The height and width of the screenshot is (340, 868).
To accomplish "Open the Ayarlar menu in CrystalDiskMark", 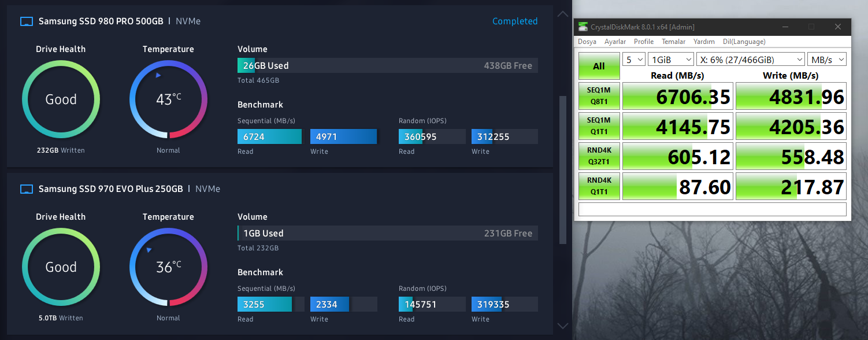I will tap(615, 42).
